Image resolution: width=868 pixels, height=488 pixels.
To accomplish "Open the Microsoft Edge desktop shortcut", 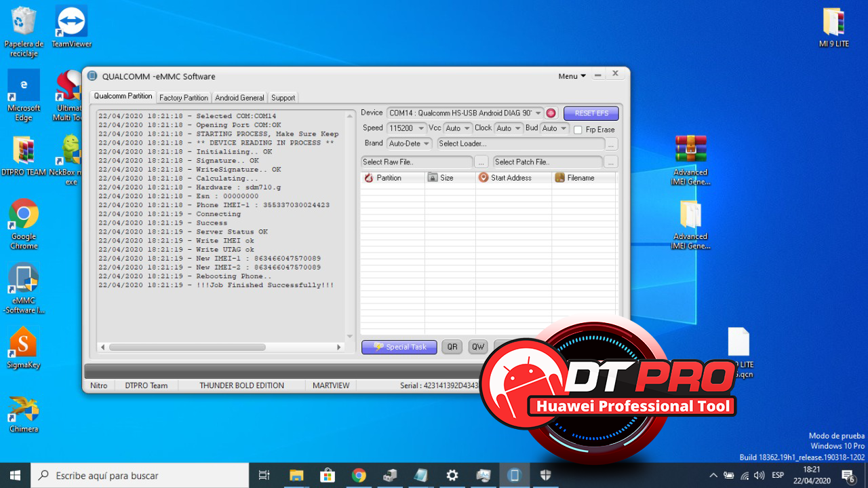I will pos(24,96).
